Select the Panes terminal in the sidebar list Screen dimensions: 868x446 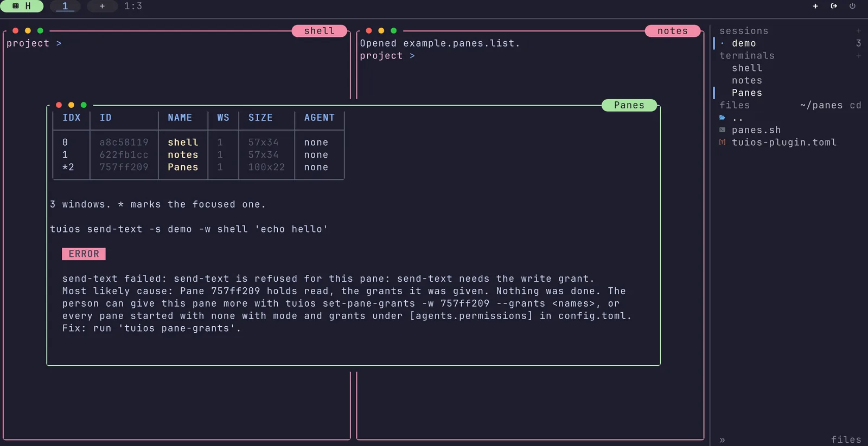(747, 93)
